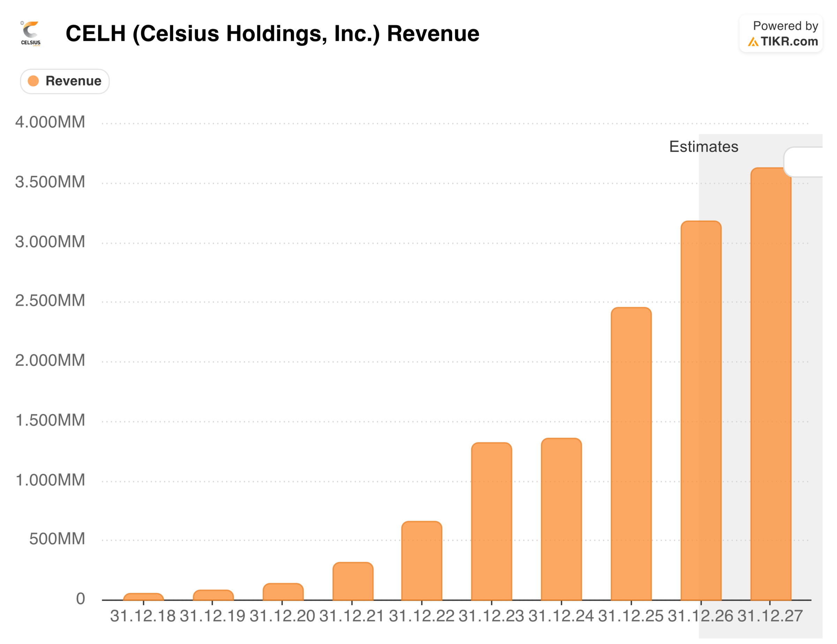Select the 31.12.27 estimate bar

tap(770, 384)
